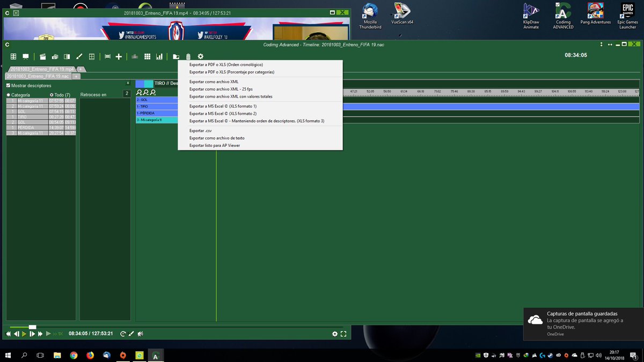The width and height of the screenshot is (644, 362).
Task: Select the 1- TIRO timeline row label
Action: pos(157,106)
